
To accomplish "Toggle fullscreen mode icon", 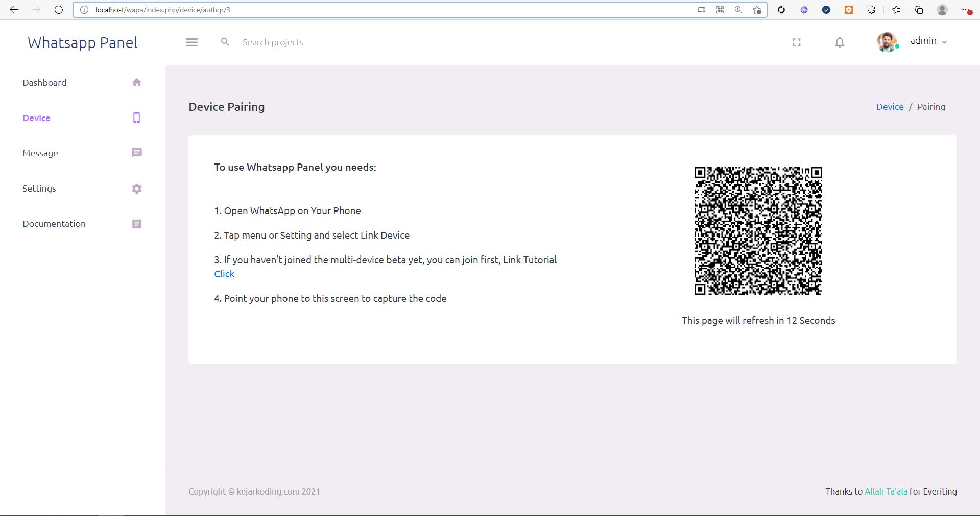I will 796,42.
